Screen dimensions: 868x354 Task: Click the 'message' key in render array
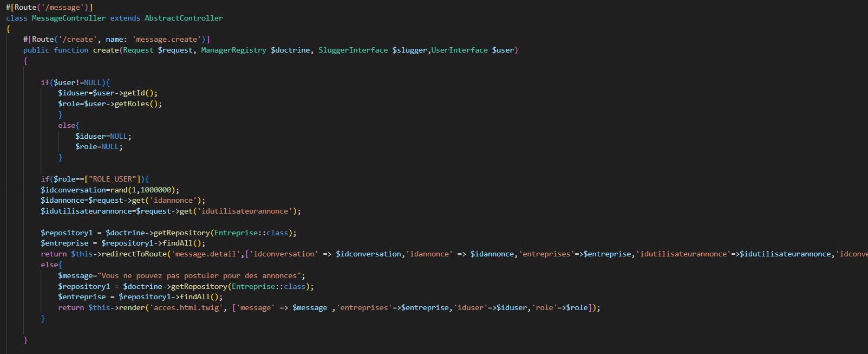[x=256, y=307]
